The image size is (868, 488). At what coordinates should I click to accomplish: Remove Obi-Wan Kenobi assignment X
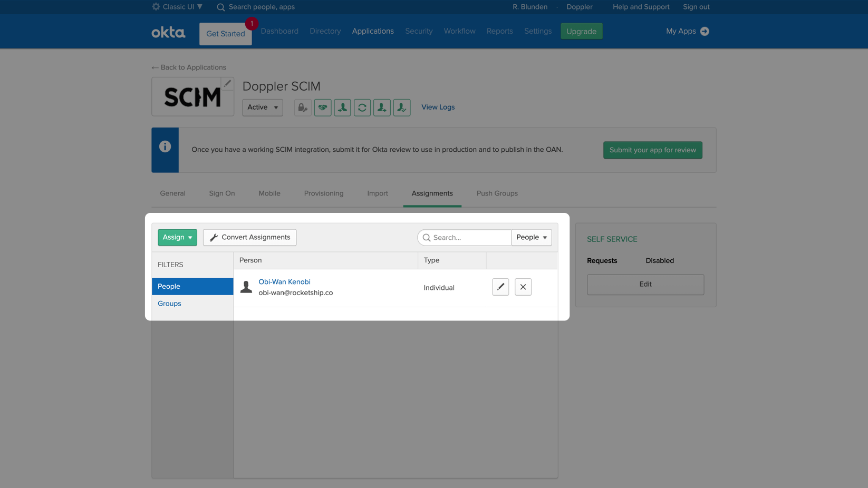[x=523, y=287]
